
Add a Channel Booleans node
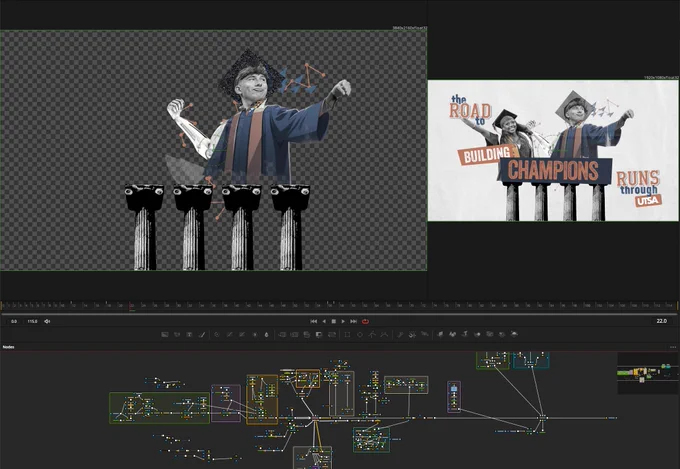pos(294,335)
